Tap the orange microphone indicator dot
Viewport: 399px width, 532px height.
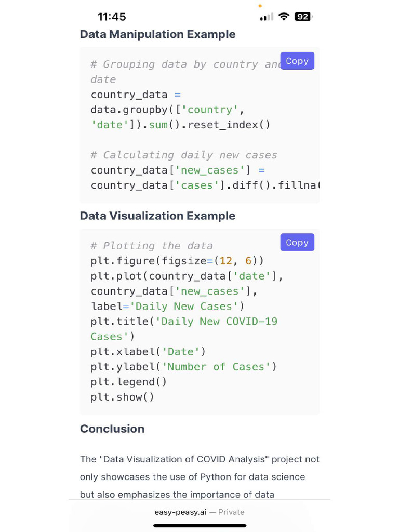click(x=260, y=6)
